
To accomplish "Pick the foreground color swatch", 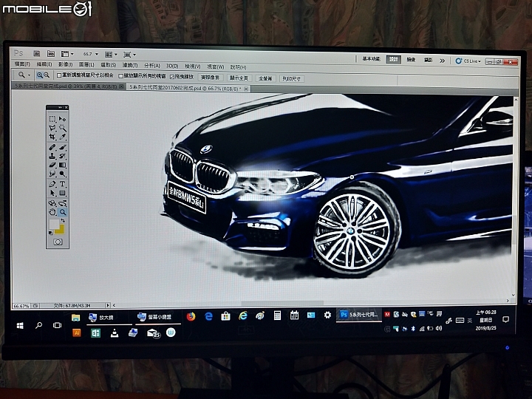I will [54, 224].
